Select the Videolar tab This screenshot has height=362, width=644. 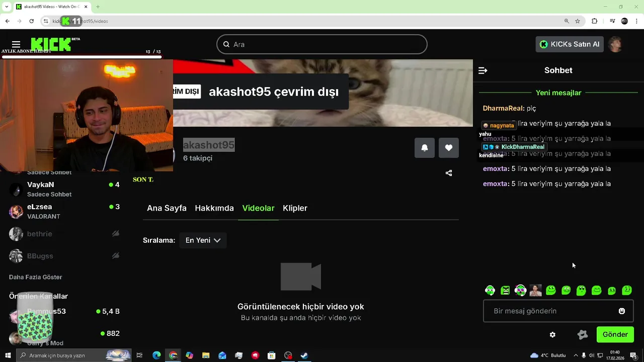(x=258, y=208)
